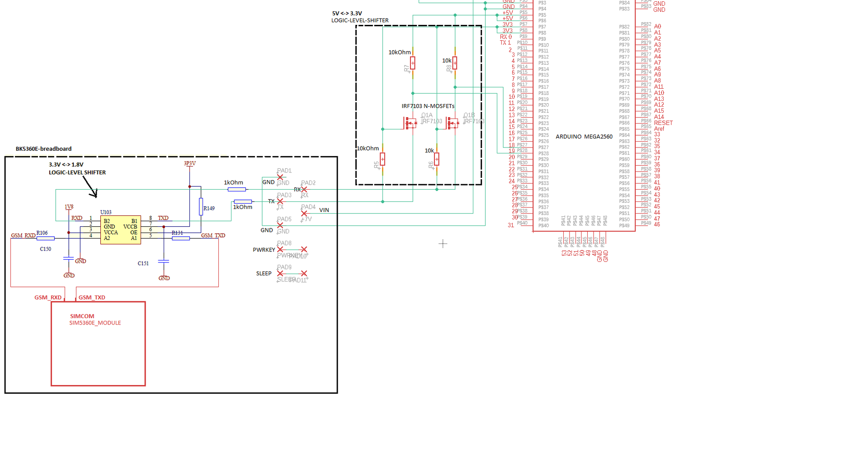The image size is (868, 472).
Task: Click the 'IRF7103 N-MOSFETs' label
Action: [x=428, y=106]
